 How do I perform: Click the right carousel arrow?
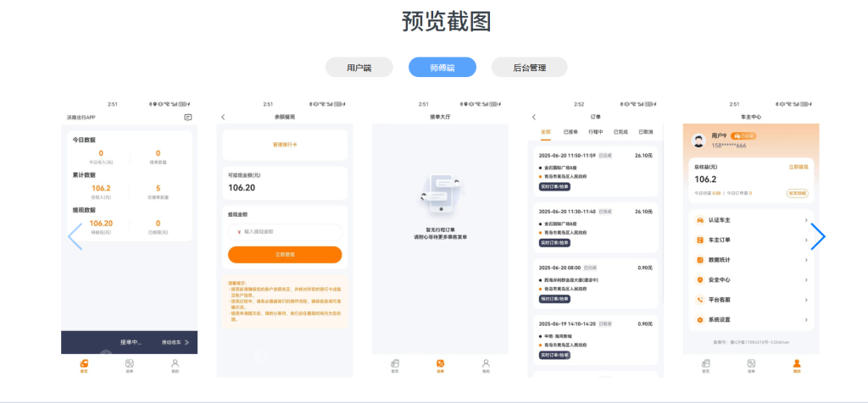coord(817,236)
